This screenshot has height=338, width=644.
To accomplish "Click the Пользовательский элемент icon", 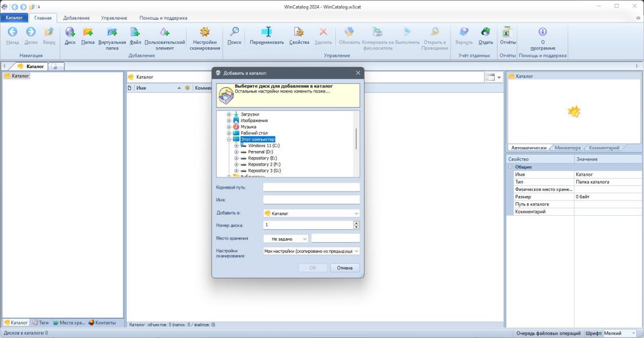I will tap(165, 32).
